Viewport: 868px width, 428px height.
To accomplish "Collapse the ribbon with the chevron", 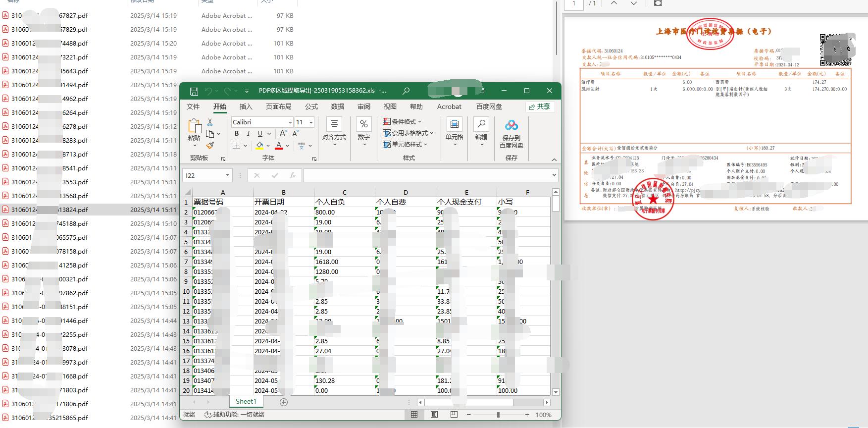I will coord(554,160).
